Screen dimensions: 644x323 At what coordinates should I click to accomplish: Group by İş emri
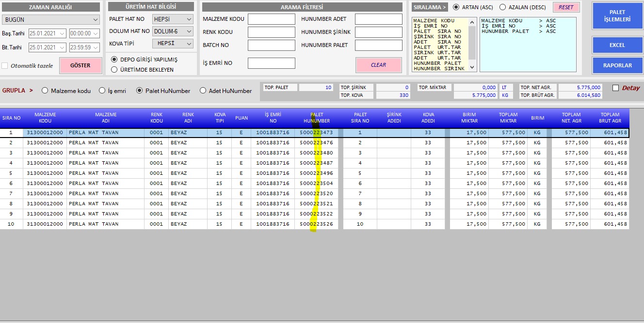click(x=102, y=91)
